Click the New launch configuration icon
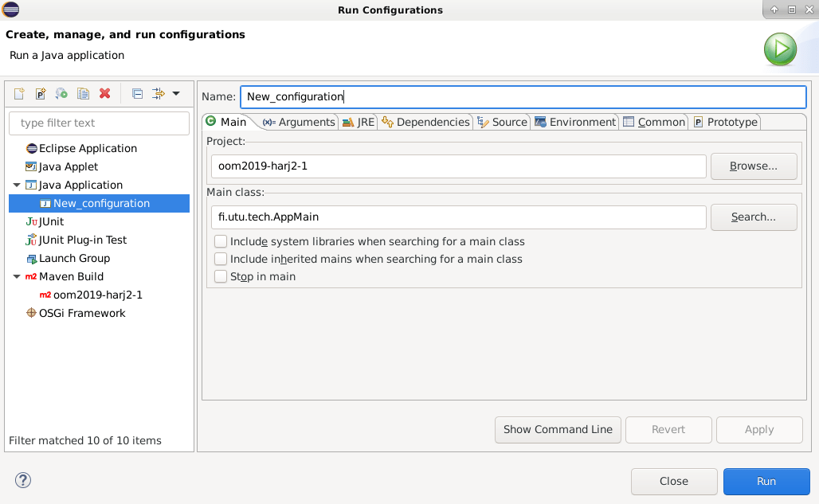This screenshot has height=504, width=819. (x=19, y=93)
